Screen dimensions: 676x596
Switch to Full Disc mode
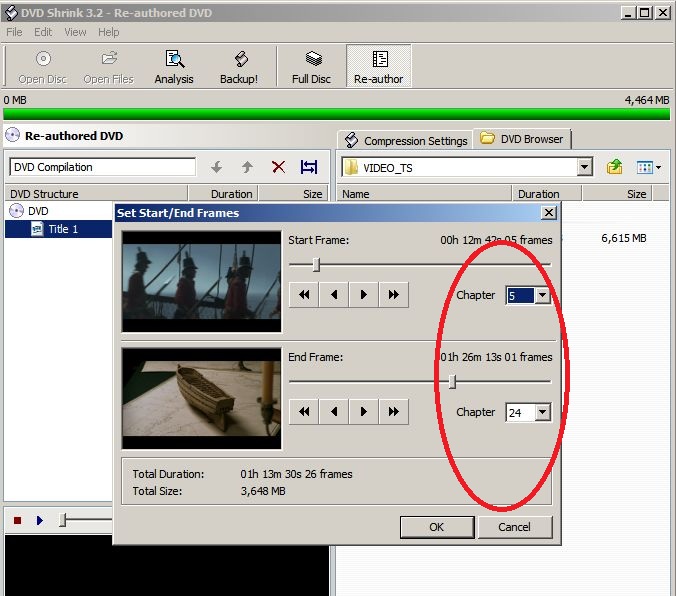[x=311, y=67]
